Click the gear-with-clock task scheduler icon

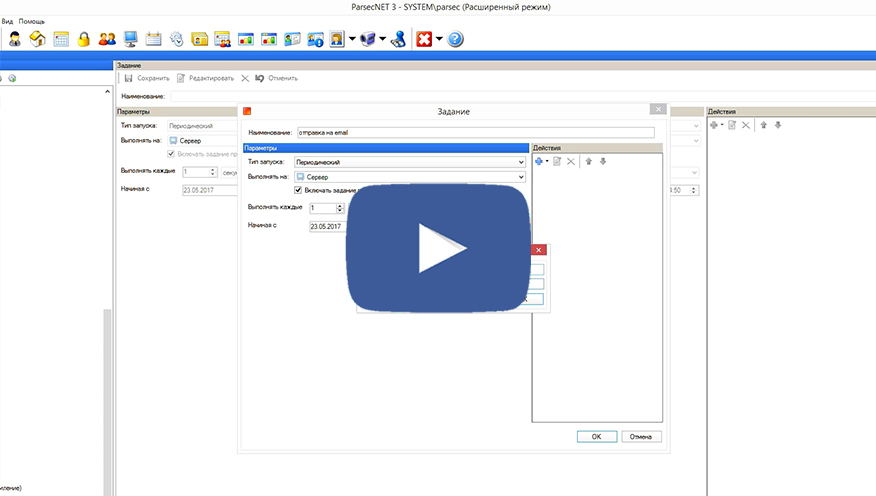177,39
